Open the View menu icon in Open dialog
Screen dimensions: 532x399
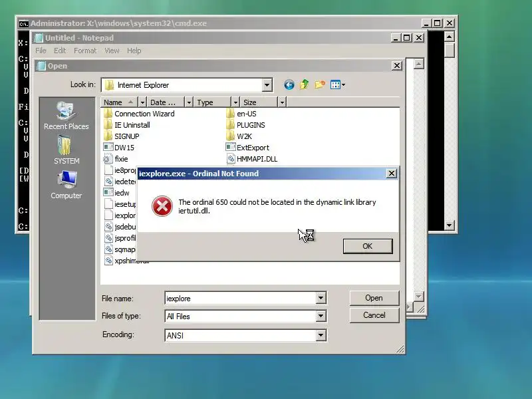tap(338, 85)
